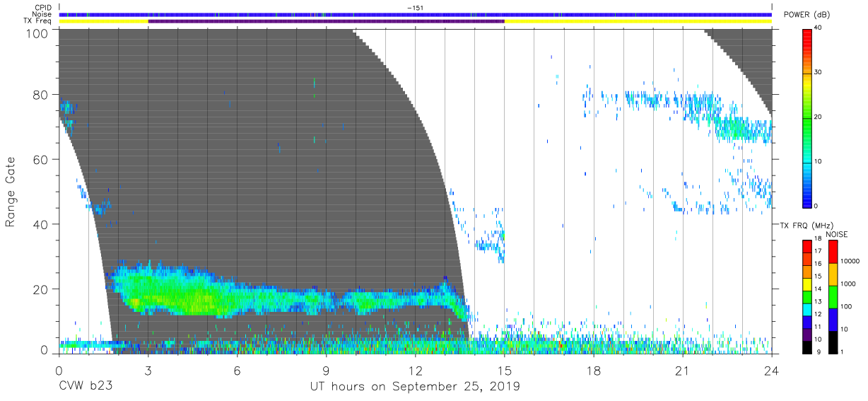Select the 30 label on the power colorbar
The height and width of the screenshot is (401, 868).
click(x=819, y=73)
